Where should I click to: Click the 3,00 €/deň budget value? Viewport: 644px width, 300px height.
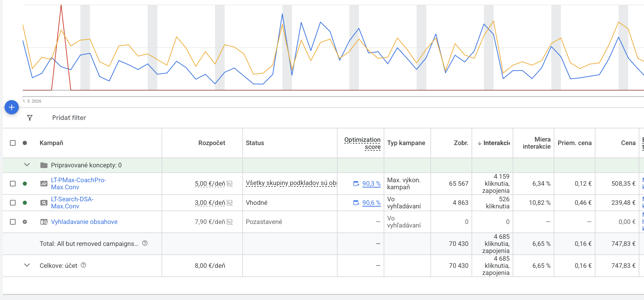210,203
